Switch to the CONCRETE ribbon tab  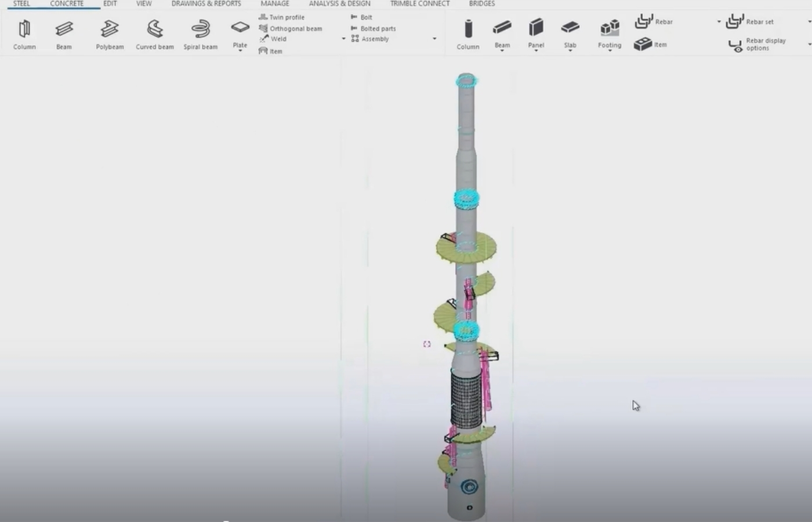[67, 3]
